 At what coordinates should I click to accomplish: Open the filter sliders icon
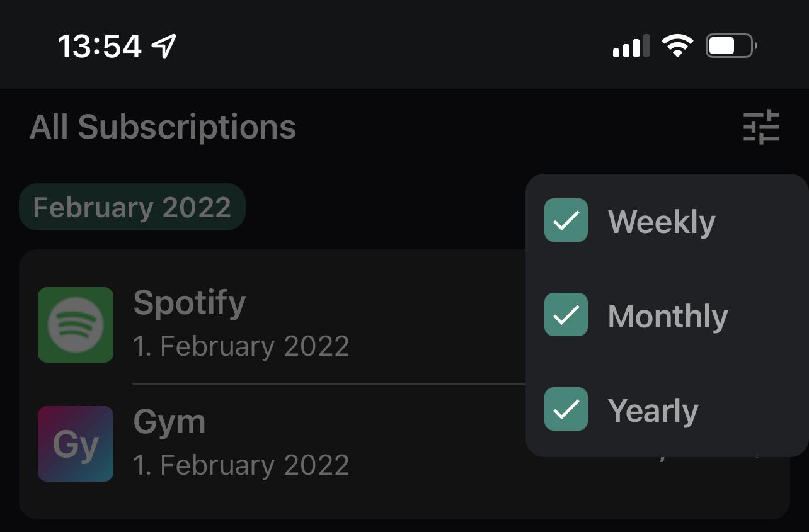(x=761, y=127)
